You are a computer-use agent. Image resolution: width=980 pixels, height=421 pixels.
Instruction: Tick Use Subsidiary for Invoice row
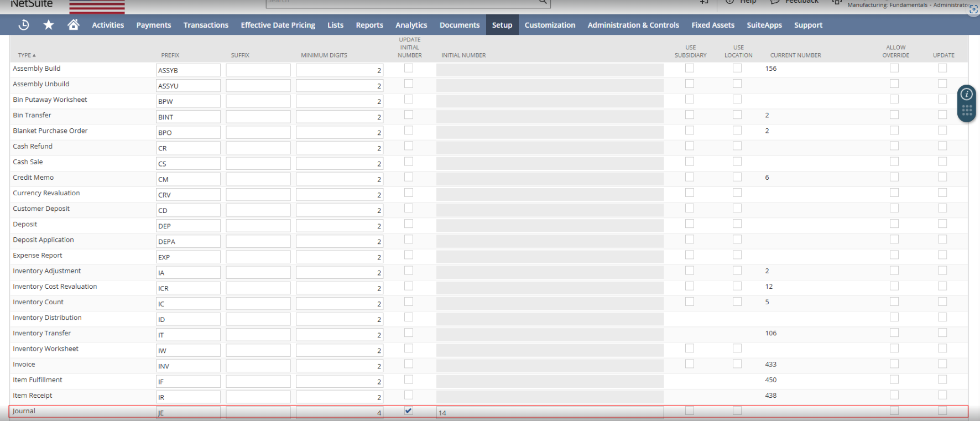pos(690,364)
